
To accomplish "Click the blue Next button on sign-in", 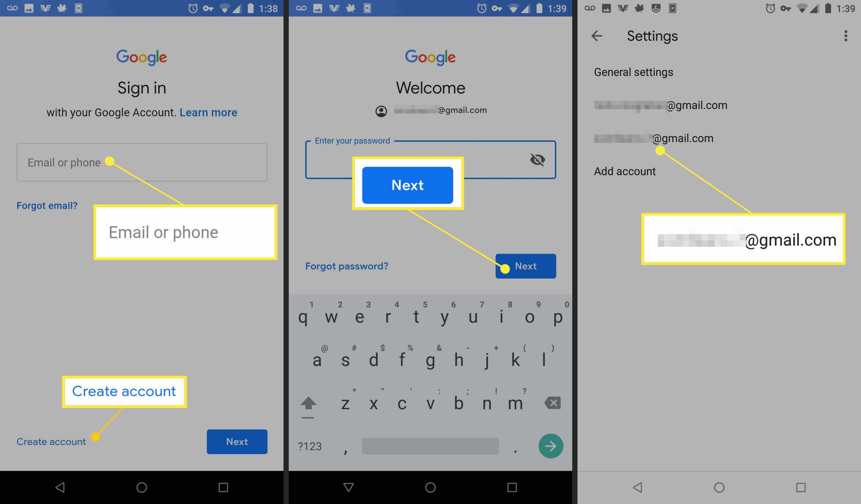I will click(x=237, y=441).
